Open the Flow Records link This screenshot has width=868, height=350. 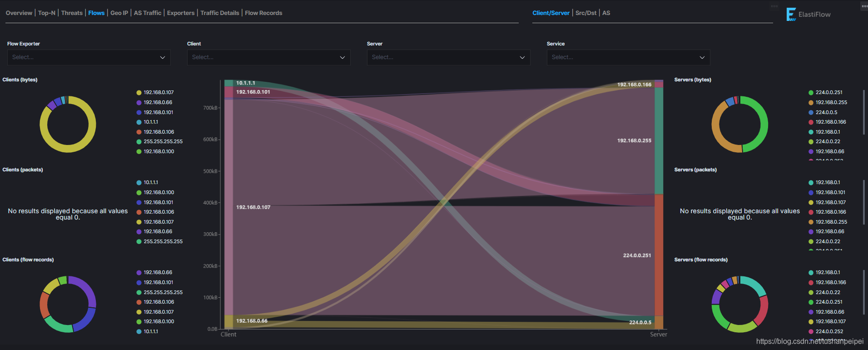263,13
